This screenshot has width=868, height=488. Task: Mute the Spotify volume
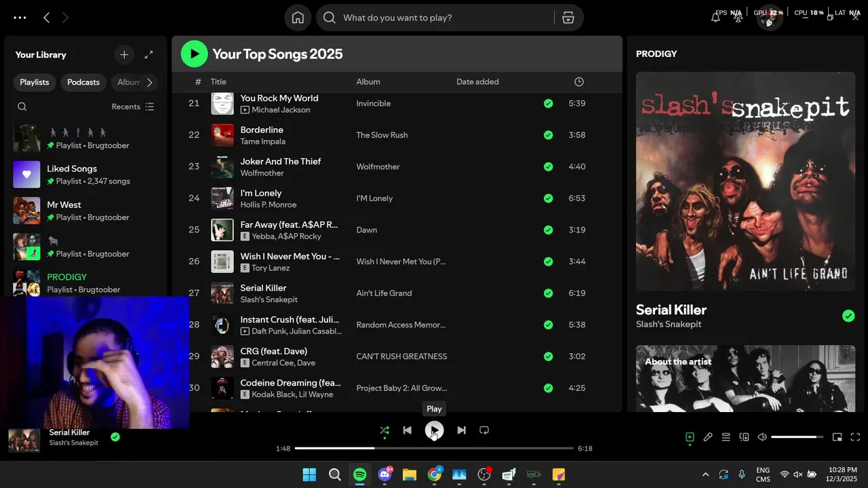[762, 437]
